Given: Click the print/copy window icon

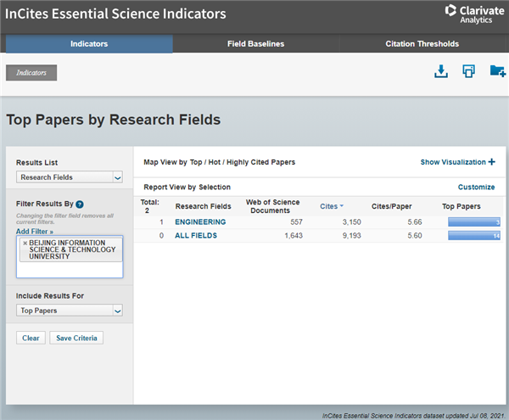Looking at the screenshot, I should point(468,72).
